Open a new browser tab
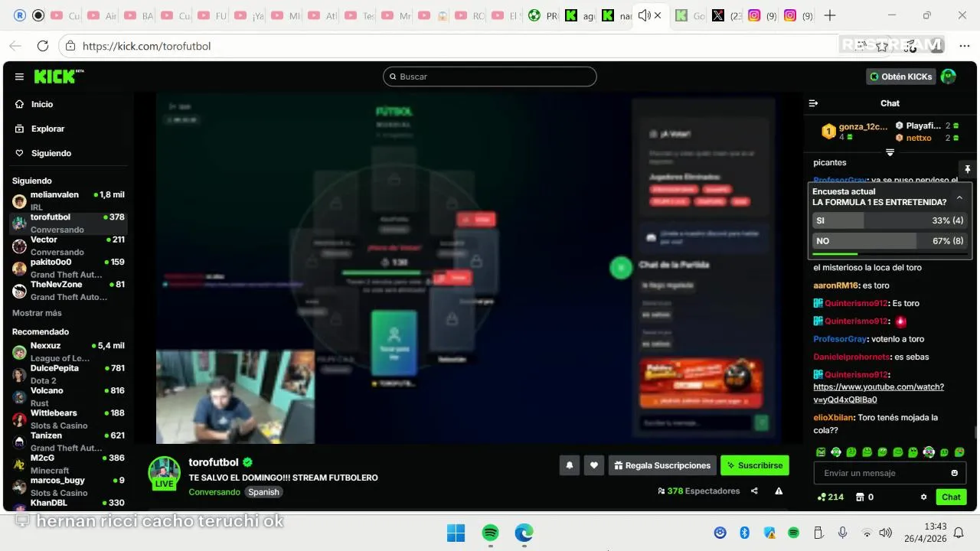This screenshot has height=551, width=980. [x=830, y=15]
